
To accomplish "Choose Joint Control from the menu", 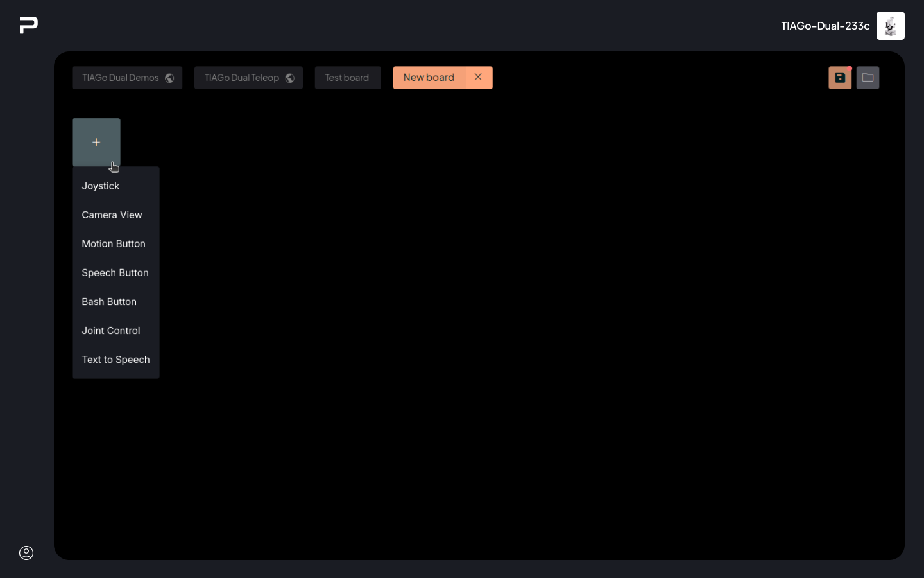I will tap(111, 331).
